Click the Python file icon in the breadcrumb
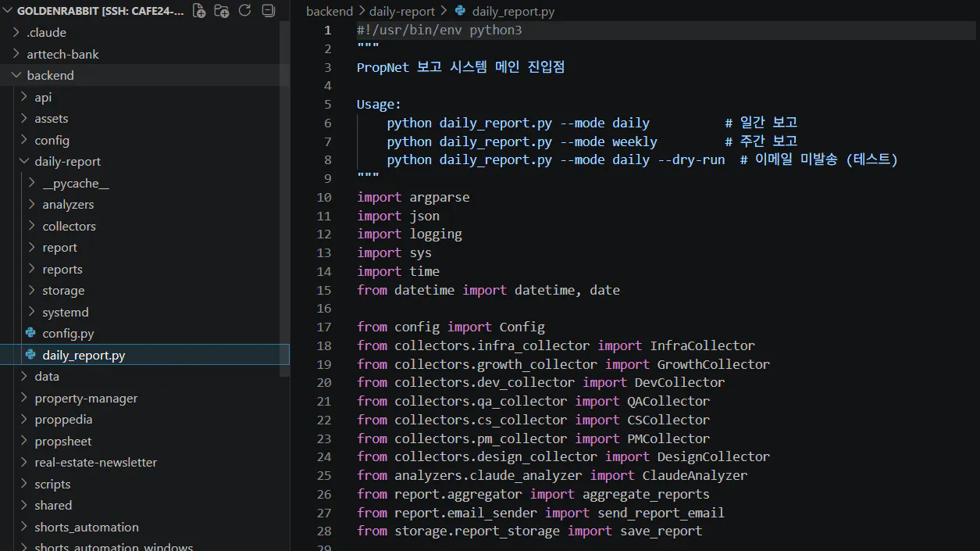Image resolution: width=980 pixels, height=551 pixels. click(460, 11)
